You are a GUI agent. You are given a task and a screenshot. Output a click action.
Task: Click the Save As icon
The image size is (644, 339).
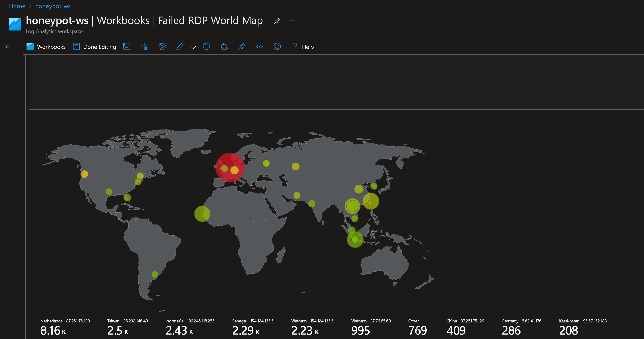(145, 46)
